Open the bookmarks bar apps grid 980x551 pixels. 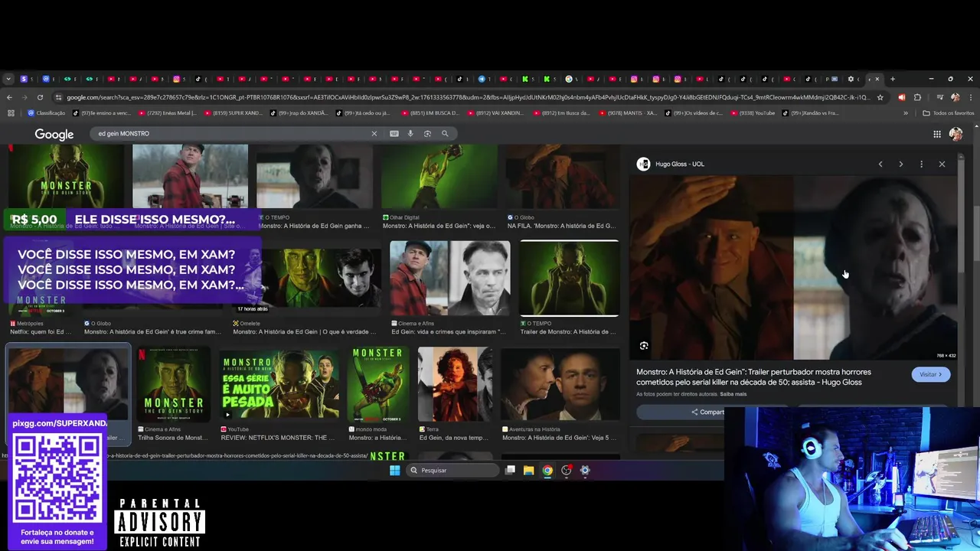click(x=11, y=113)
